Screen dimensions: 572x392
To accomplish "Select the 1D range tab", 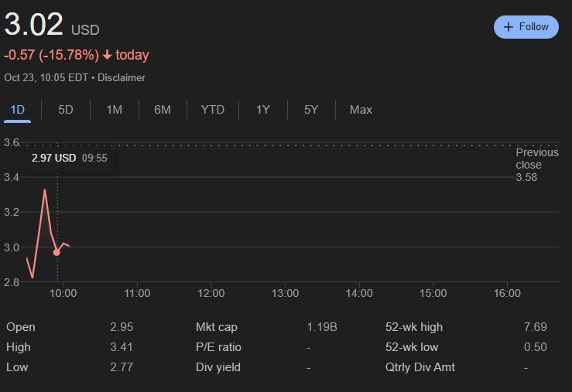I will coord(17,110).
